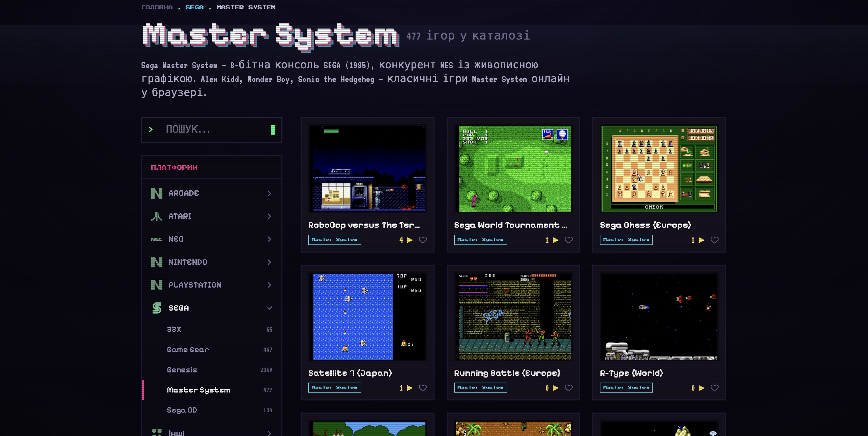Viewport: 868px width, 436px height.
Task: Play Sega World Tournament via play icon
Action: click(556, 240)
